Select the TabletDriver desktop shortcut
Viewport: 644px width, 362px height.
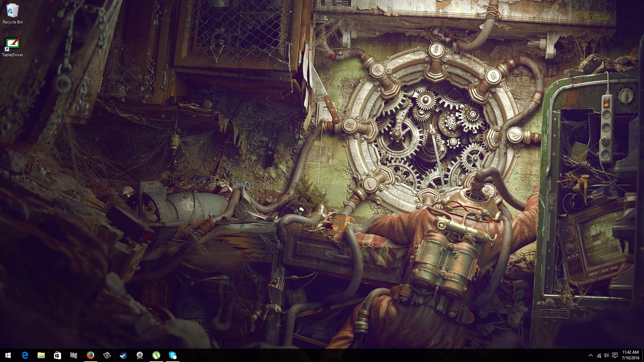[x=13, y=47]
